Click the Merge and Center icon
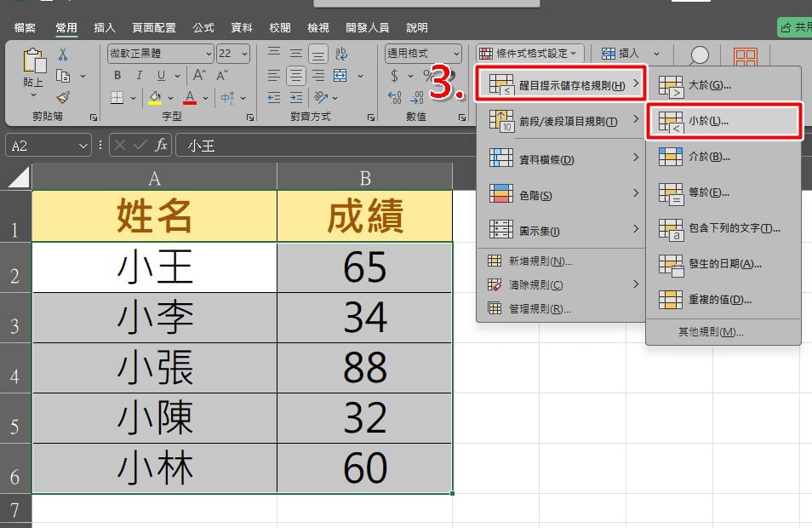Viewport: 812px width, 528px height. pos(340,76)
